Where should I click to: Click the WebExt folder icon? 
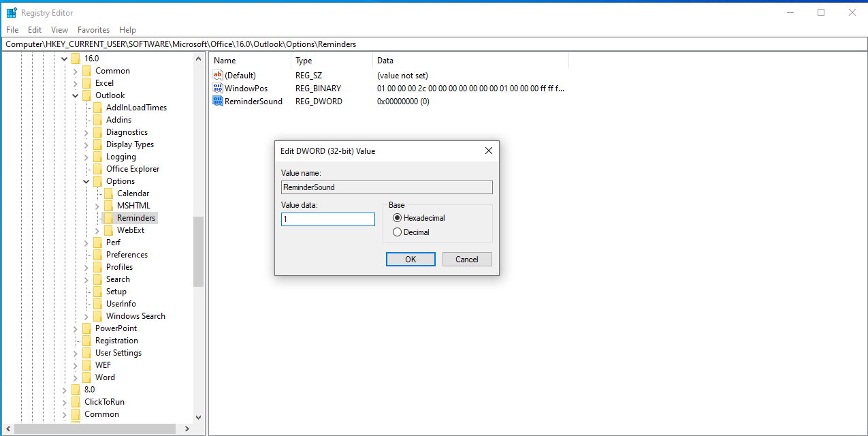click(108, 230)
